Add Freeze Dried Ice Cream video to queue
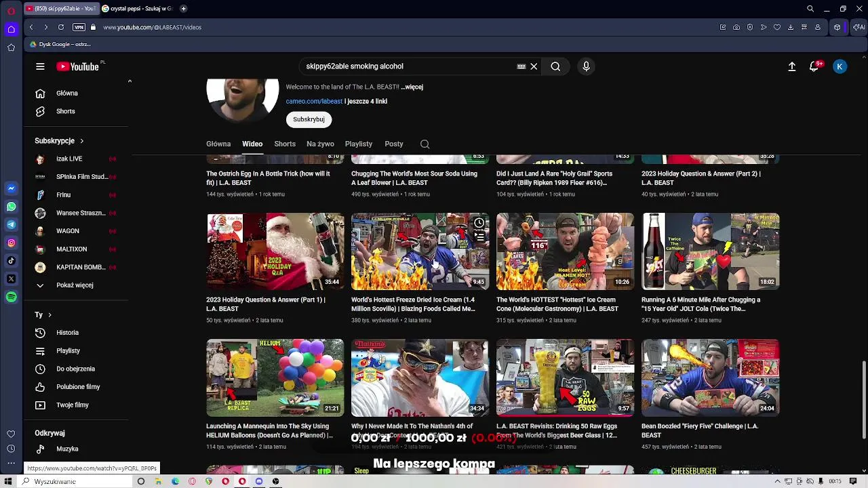This screenshot has height=488, width=868. [479, 237]
